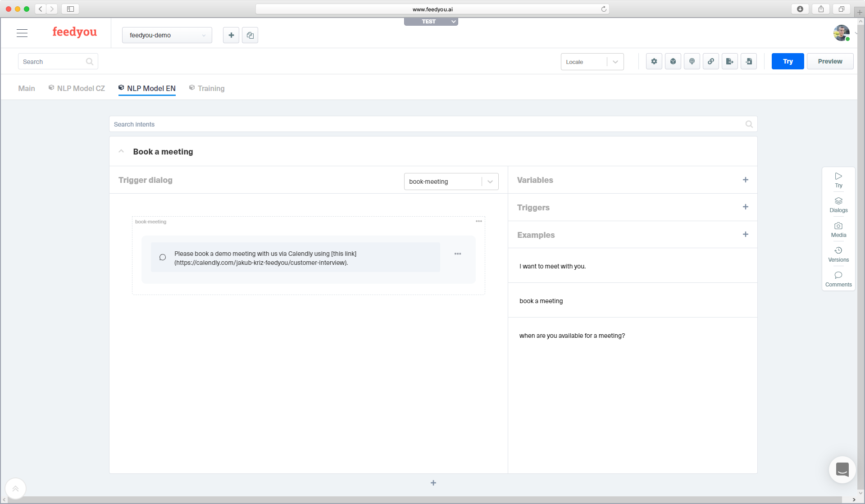Open the hamburger menu beside the feedyou logo

[22, 33]
